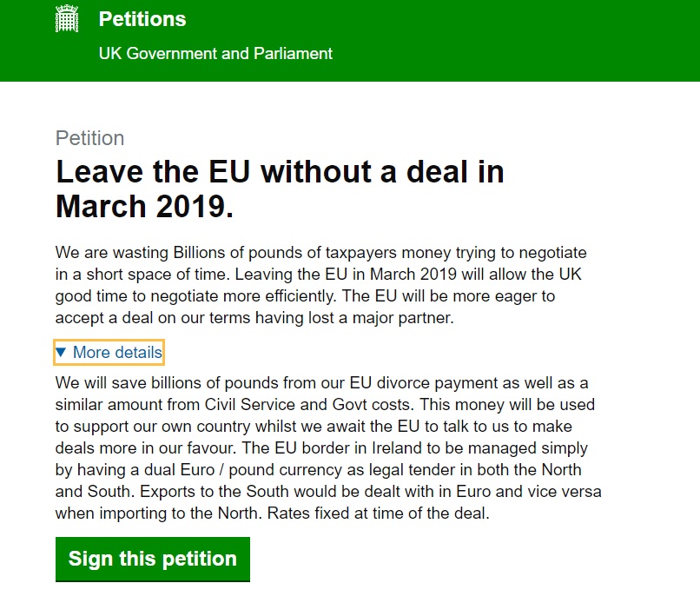
Task: Open the Petitions home link in header
Action: 142,19
